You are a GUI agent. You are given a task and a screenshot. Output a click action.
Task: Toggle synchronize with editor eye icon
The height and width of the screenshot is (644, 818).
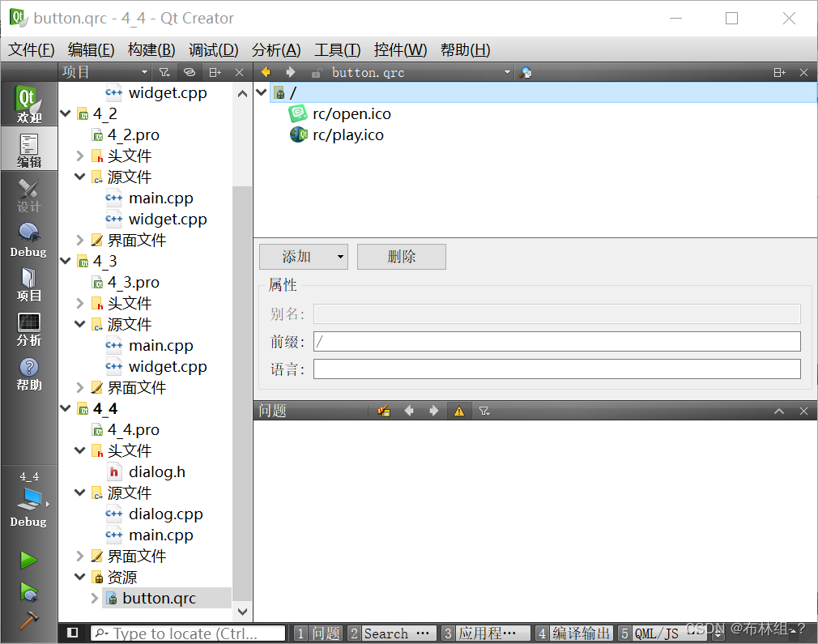[x=190, y=72]
